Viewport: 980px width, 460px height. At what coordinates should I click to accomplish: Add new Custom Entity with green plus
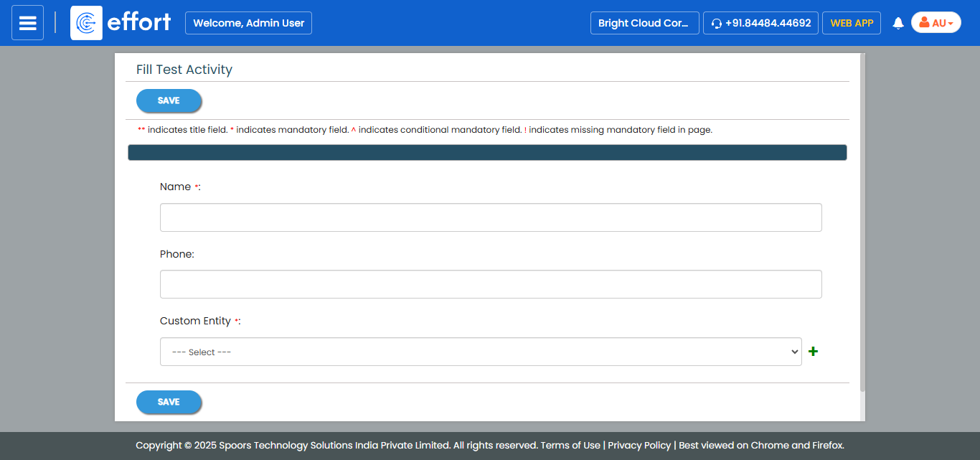[x=813, y=352]
